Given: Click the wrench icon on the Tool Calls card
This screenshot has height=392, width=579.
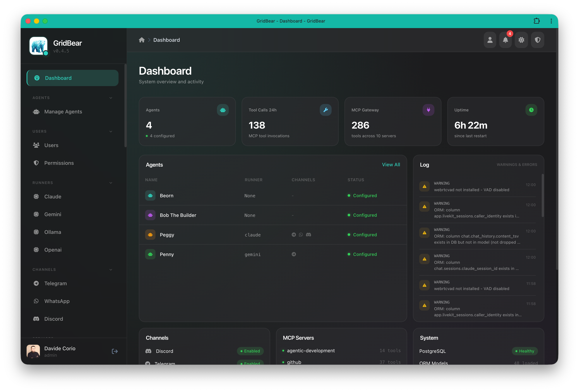Looking at the screenshot, I should pyautogui.click(x=326, y=110).
